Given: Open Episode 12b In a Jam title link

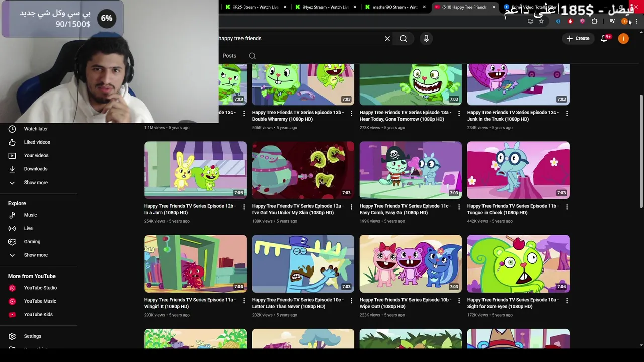Looking at the screenshot, I should 190,209.
